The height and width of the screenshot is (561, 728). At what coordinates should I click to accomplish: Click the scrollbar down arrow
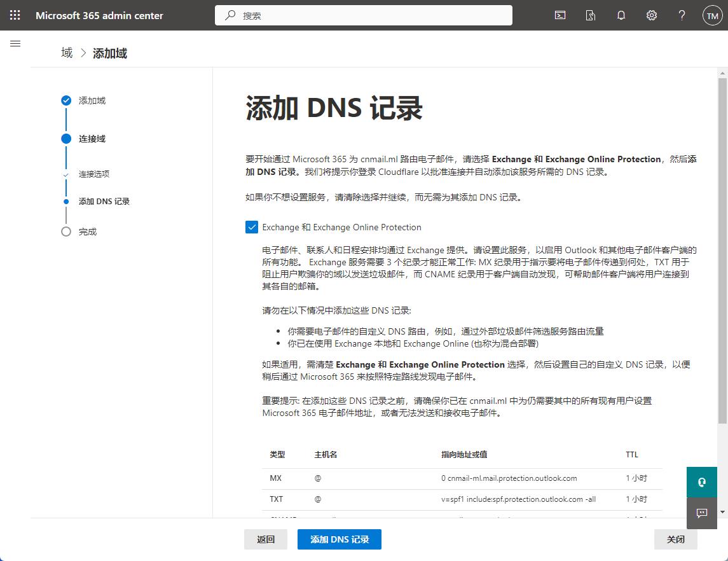pyautogui.click(x=722, y=512)
